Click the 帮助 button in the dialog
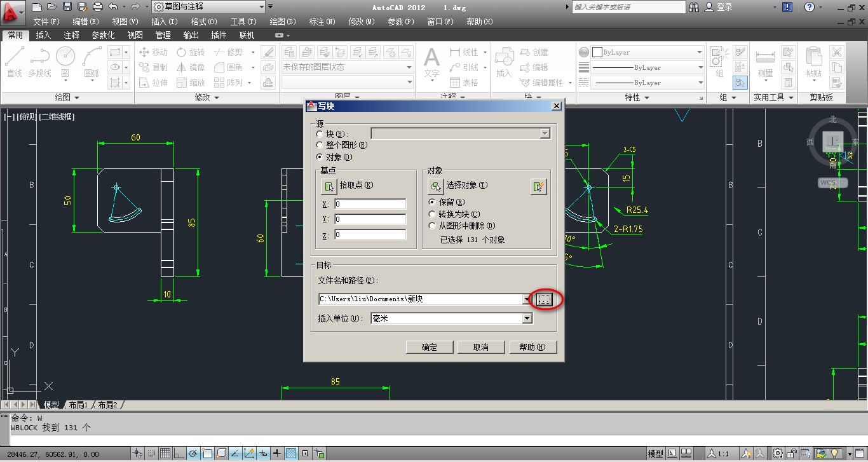The image size is (868, 462). coord(533,347)
